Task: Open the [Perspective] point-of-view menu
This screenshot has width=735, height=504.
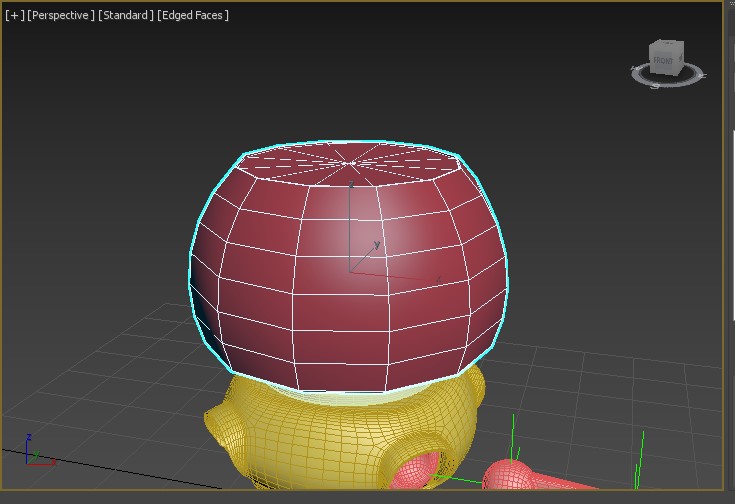Action: pyautogui.click(x=61, y=15)
